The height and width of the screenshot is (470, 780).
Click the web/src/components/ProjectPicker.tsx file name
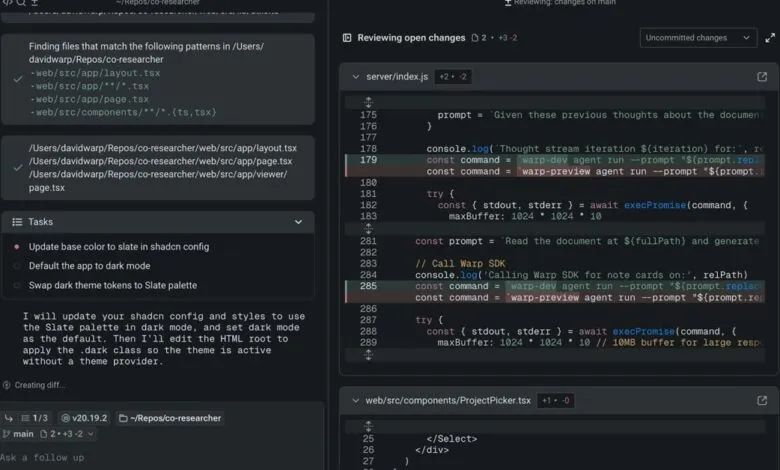[x=448, y=400]
